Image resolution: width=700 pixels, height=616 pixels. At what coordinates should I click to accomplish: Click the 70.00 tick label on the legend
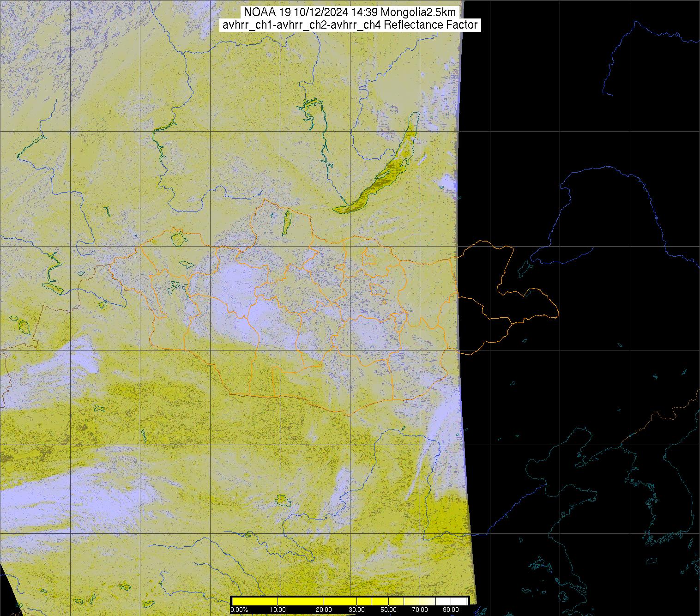pos(420,610)
